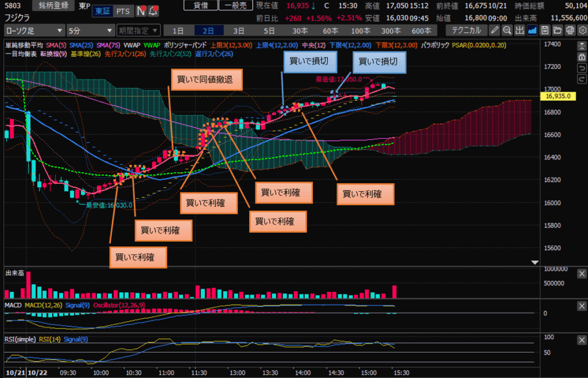Switch market to PTS

[x=122, y=11]
